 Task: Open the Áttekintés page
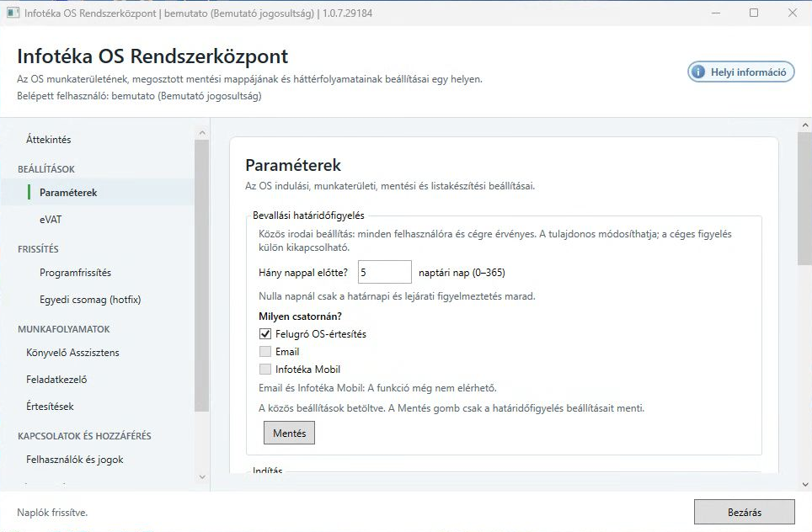coord(49,139)
